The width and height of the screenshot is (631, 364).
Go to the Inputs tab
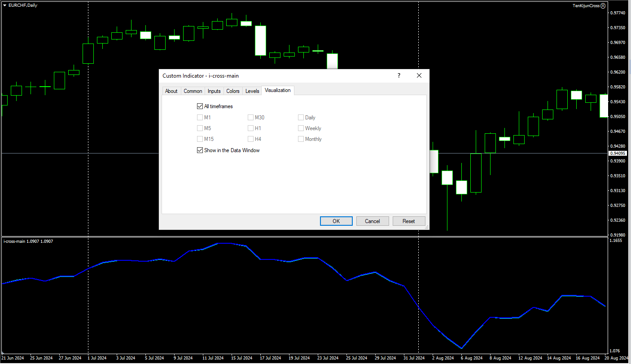(214, 91)
